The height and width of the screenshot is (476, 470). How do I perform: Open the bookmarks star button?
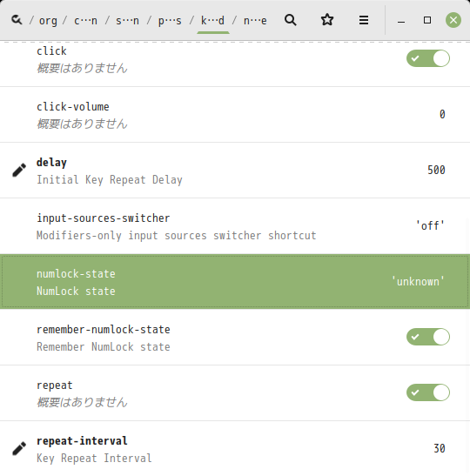click(327, 20)
